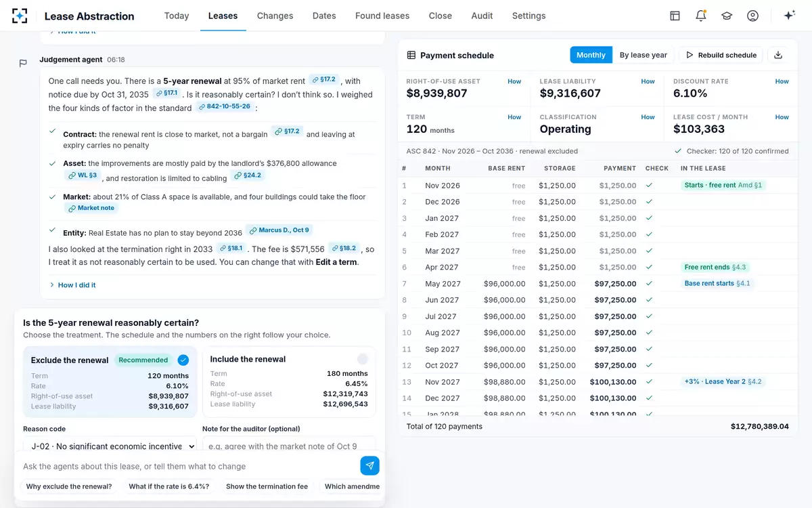Screen dimensions: 812x508
Task: Click check mark in May 2027 row
Action: [x=649, y=284]
